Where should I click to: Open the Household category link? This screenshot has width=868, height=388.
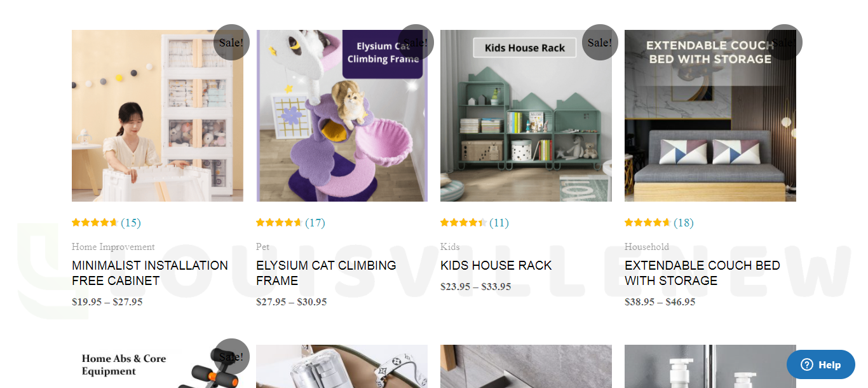646,247
